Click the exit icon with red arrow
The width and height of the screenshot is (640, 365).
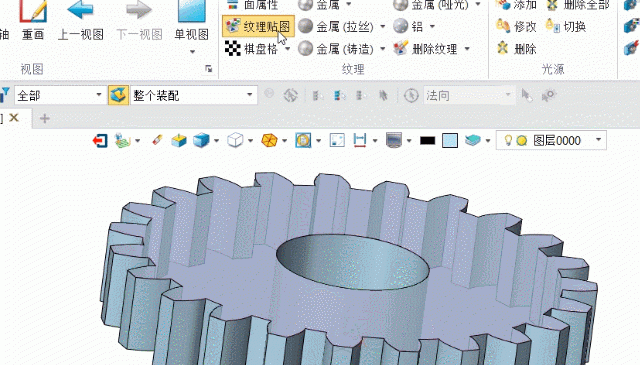coord(100,141)
